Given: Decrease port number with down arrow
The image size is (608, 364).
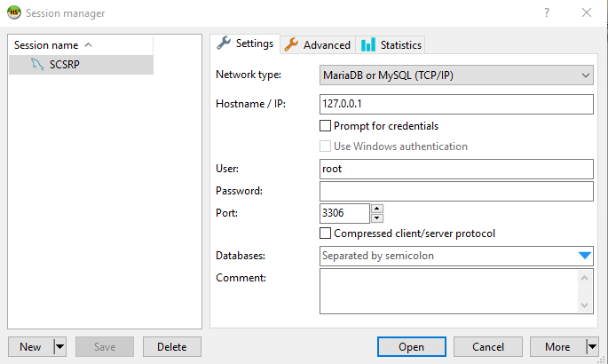Looking at the screenshot, I should [377, 218].
